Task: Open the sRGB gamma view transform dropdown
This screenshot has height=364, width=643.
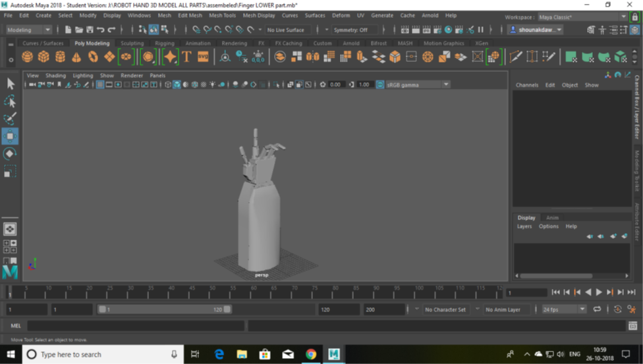Action: (446, 85)
